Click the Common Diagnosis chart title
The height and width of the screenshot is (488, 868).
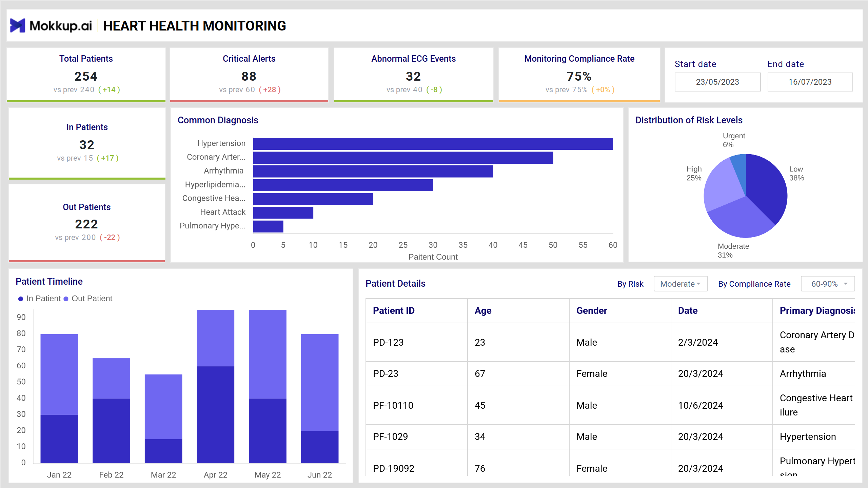tap(218, 120)
